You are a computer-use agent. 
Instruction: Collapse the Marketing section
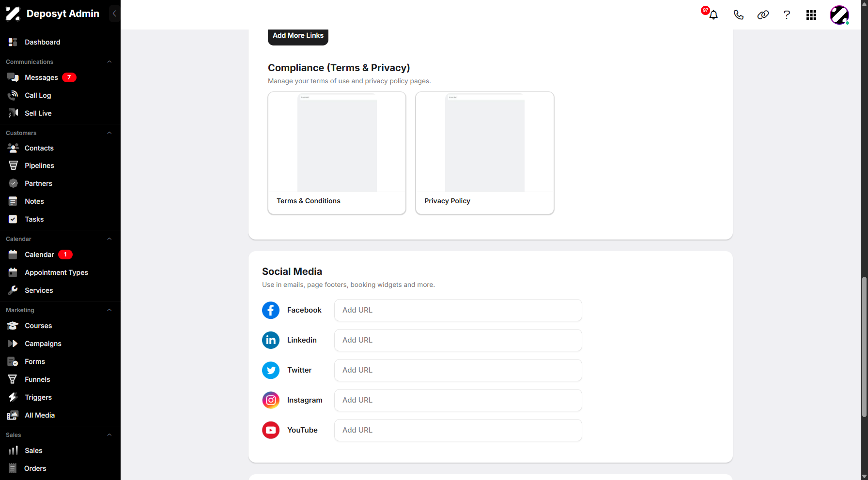109,310
